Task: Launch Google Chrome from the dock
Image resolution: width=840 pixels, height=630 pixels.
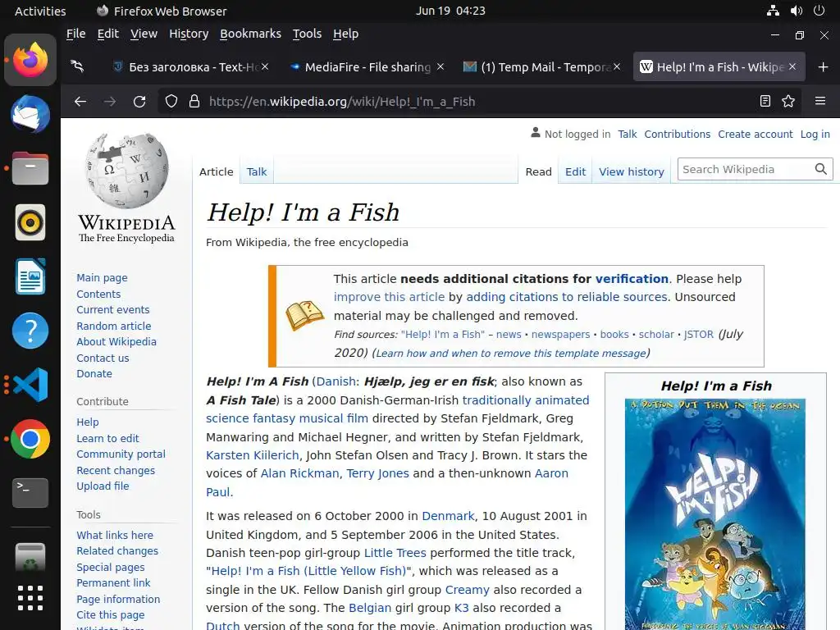Action: [30, 439]
